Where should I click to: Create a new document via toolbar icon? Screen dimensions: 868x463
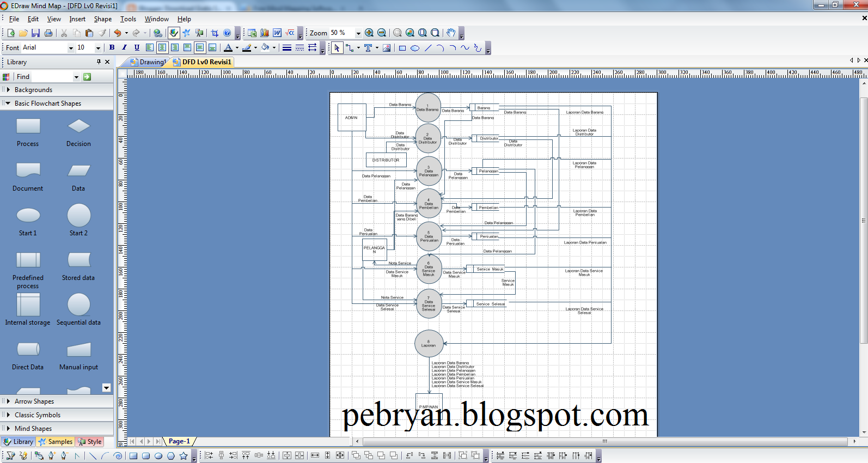pos(11,33)
